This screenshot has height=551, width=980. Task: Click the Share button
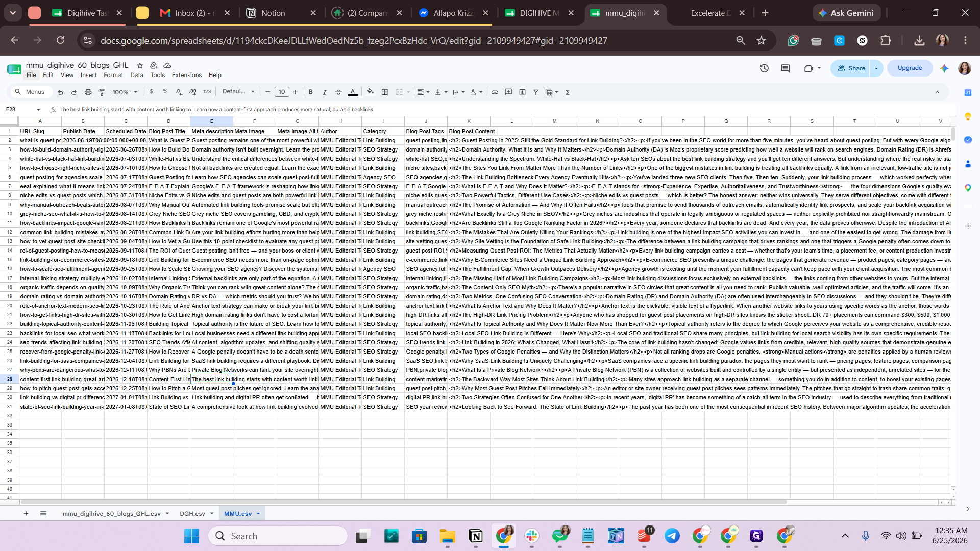pos(851,68)
